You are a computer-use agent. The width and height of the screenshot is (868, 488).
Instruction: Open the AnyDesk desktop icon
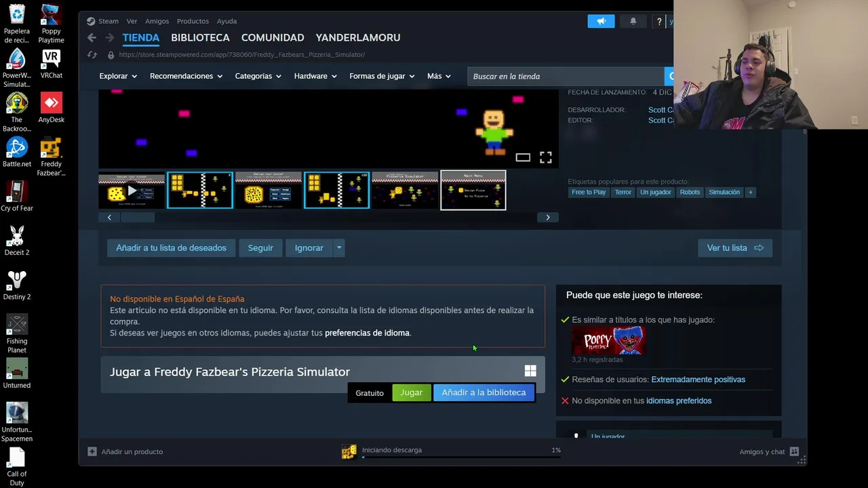[51, 108]
